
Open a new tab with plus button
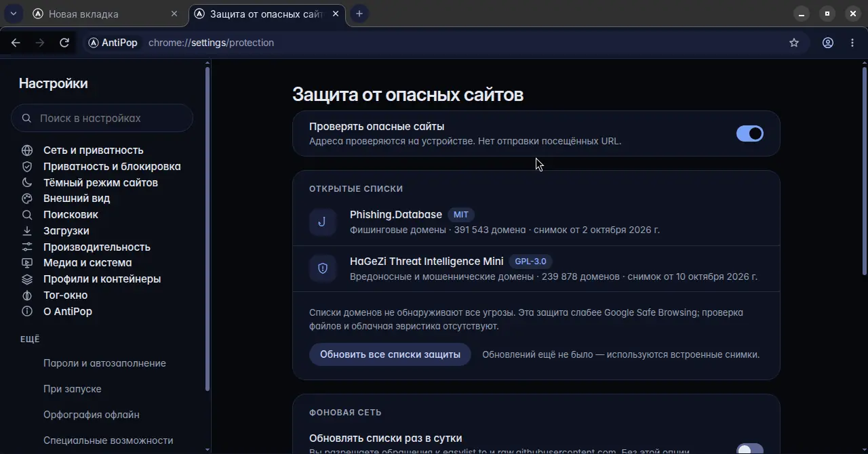tap(359, 14)
